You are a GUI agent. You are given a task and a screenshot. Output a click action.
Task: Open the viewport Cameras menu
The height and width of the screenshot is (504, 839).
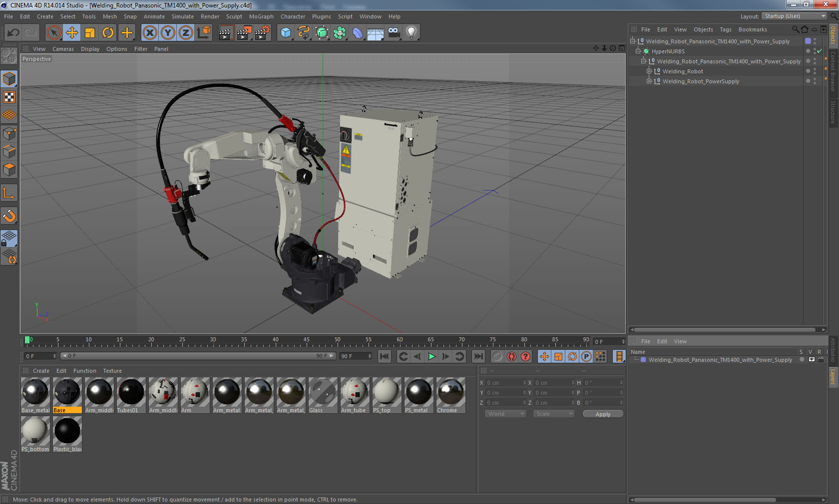click(x=63, y=49)
